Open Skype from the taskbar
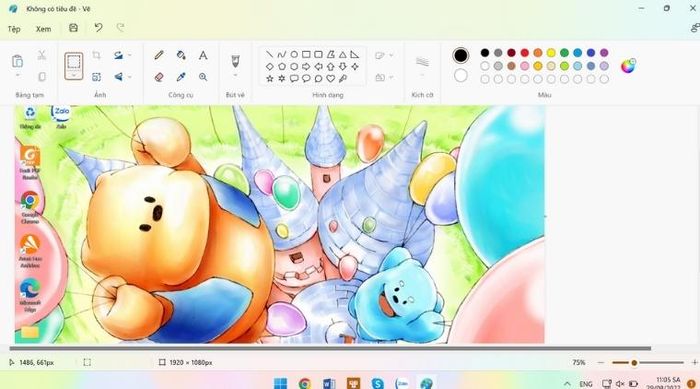The height and width of the screenshot is (389, 700). click(x=378, y=383)
